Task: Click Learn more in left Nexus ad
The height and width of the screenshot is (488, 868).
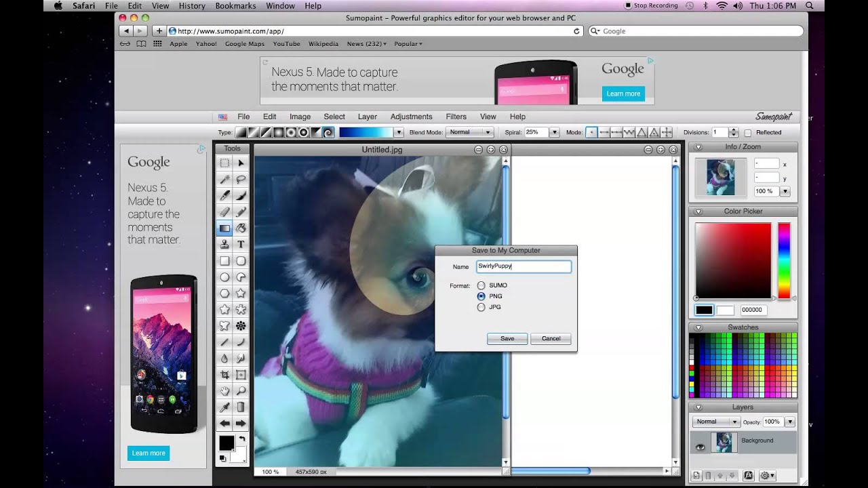Action: tap(149, 453)
